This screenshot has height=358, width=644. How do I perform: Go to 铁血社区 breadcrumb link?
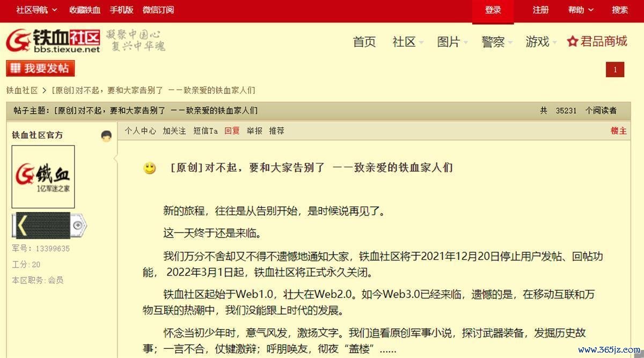tap(22, 90)
